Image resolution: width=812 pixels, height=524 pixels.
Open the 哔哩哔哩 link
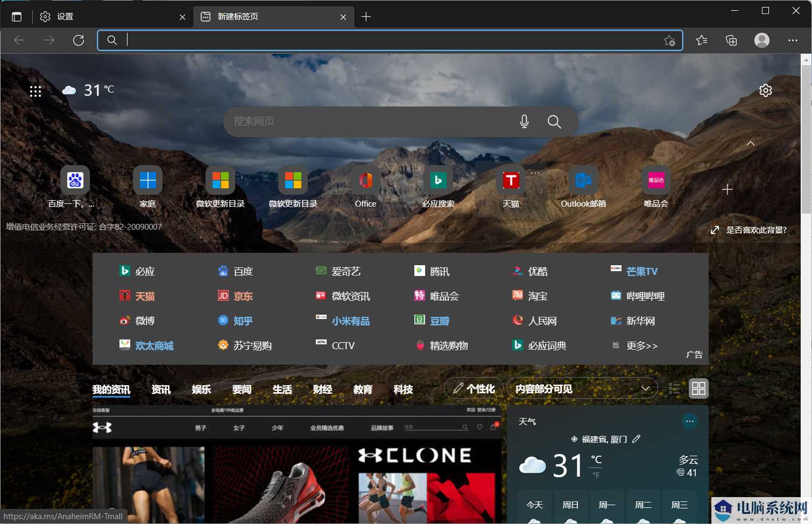tap(638, 296)
